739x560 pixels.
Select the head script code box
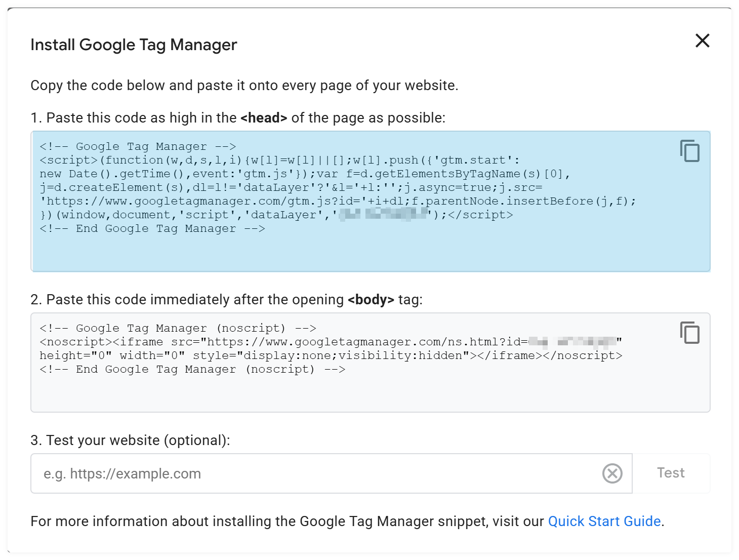(x=371, y=202)
